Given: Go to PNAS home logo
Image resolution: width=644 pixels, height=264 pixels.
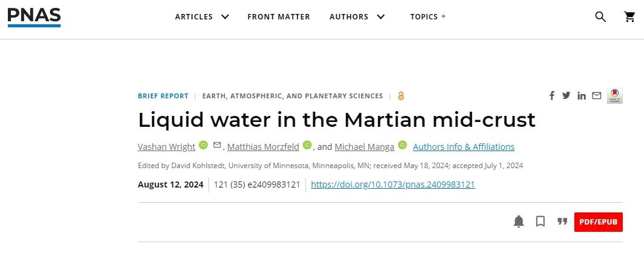Looking at the screenshot, I should click(x=34, y=16).
